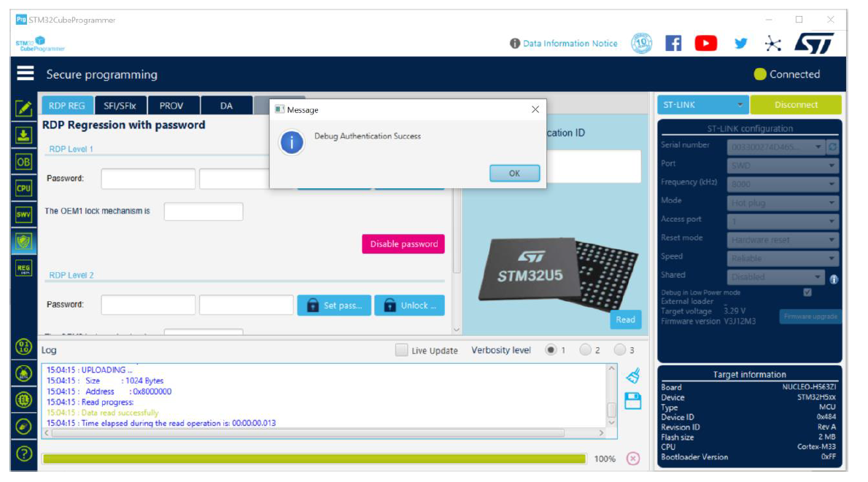Click the round 01/10 sidebar icon

[x=24, y=347]
